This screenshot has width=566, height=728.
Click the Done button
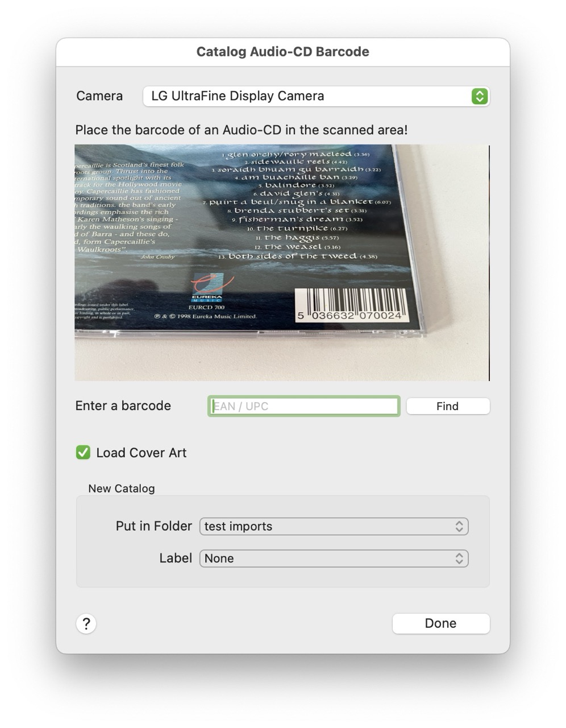pos(441,623)
